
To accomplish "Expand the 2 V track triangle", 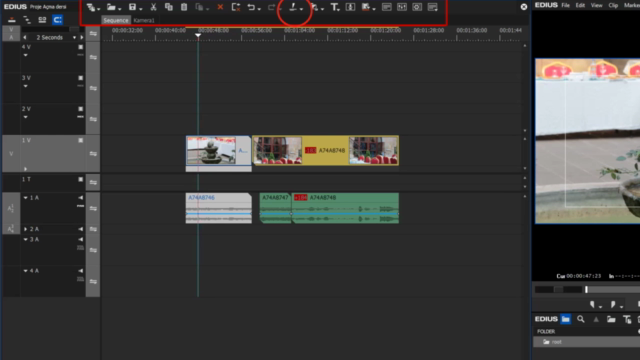I will (x=25, y=117).
